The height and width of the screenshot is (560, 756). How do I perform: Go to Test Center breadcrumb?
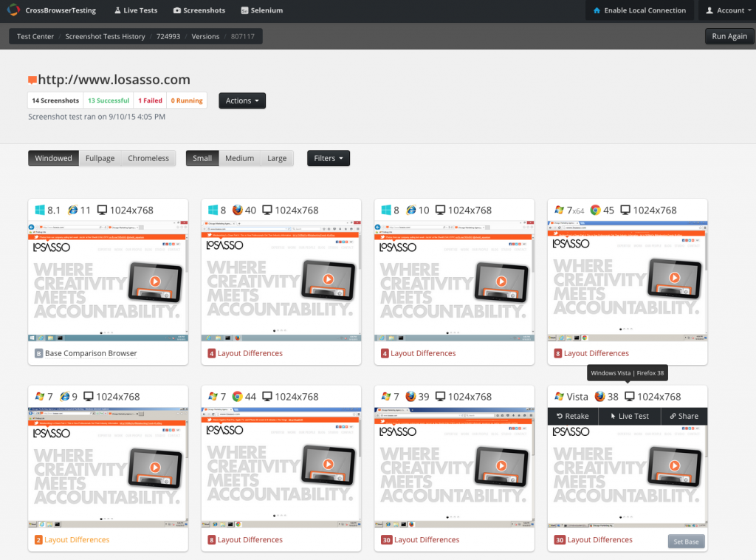[x=35, y=36]
